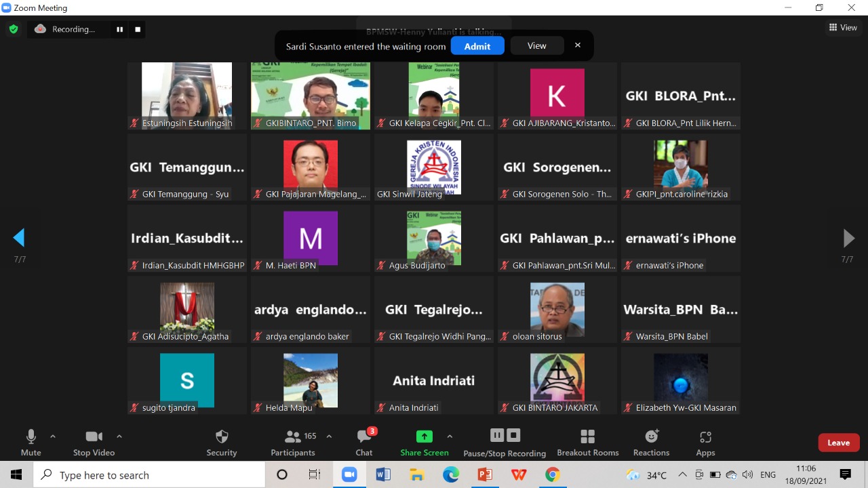Click the green Share Screen icon
Image resolution: width=868 pixels, height=488 pixels.
[425, 436]
